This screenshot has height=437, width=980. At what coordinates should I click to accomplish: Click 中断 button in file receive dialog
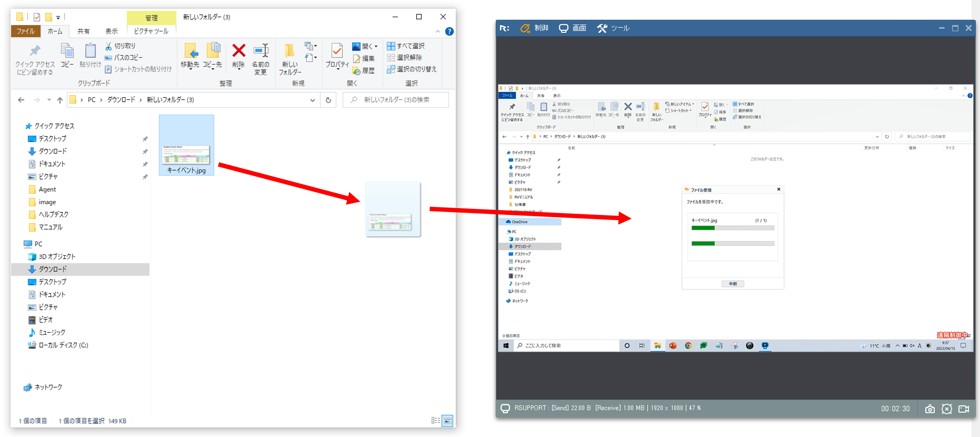733,284
